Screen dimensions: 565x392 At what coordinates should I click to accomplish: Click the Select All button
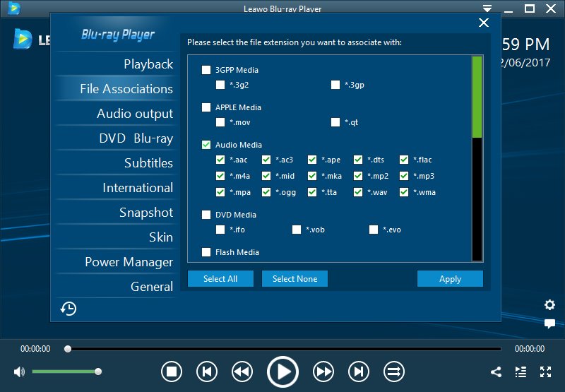(x=220, y=279)
